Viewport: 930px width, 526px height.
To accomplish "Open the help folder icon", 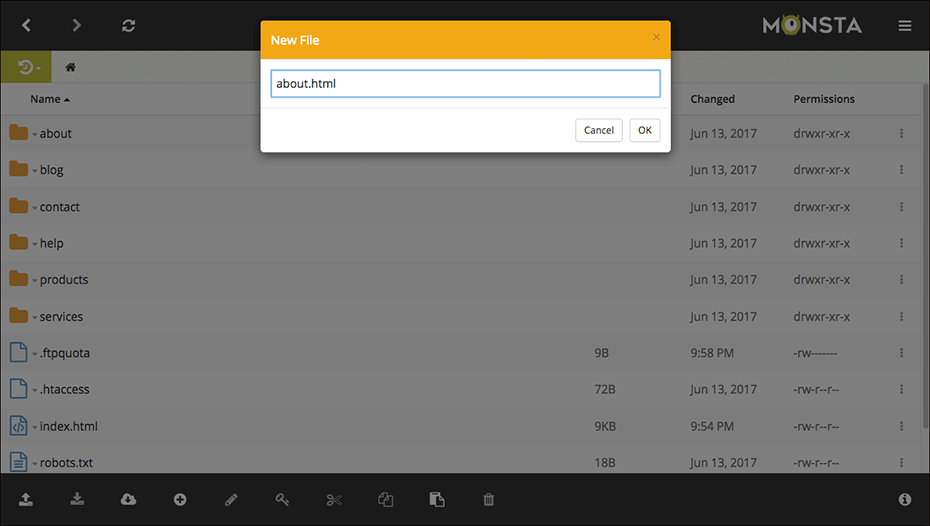I will tap(18, 242).
